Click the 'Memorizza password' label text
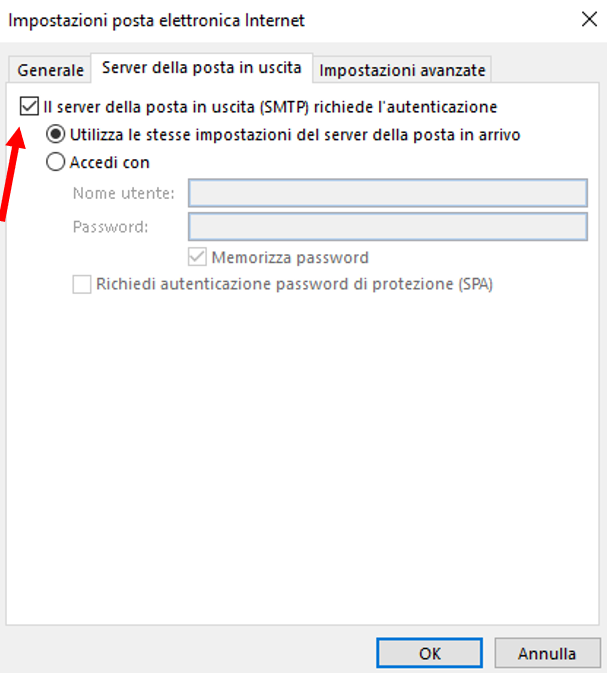Image resolution: width=607 pixels, height=673 pixels. click(290, 257)
